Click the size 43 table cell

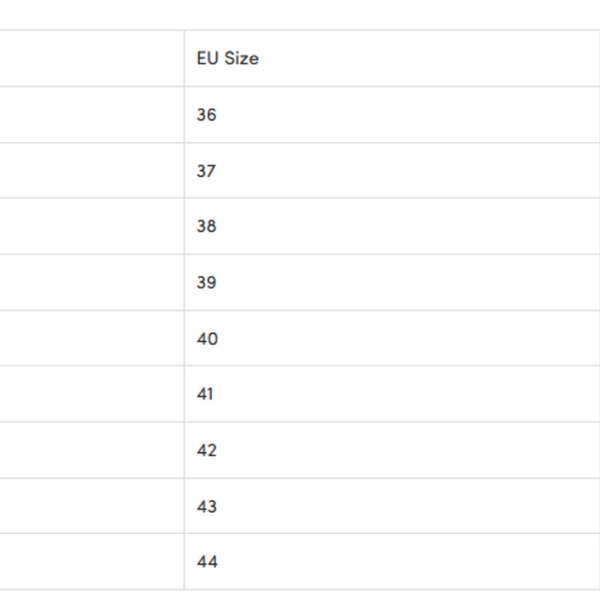(207, 507)
